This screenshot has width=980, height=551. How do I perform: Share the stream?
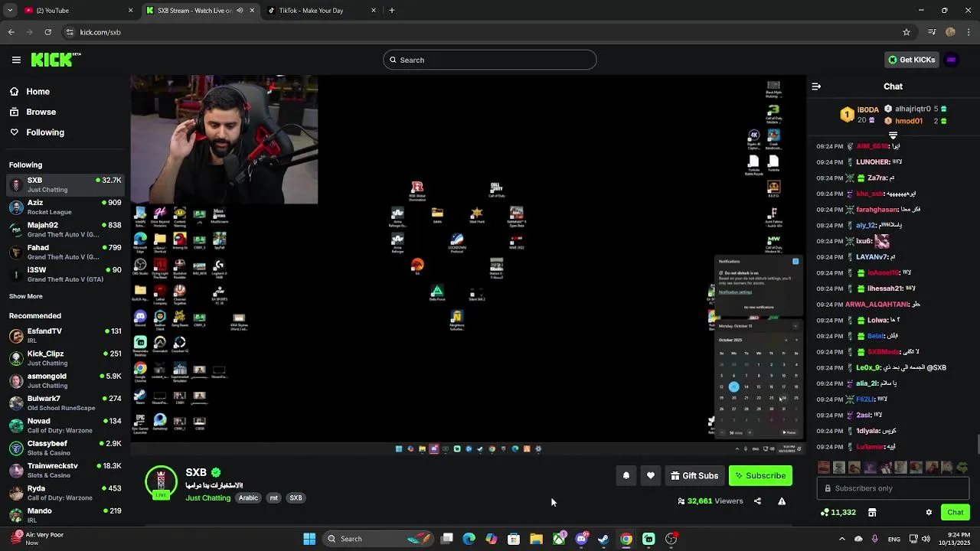[x=757, y=501]
